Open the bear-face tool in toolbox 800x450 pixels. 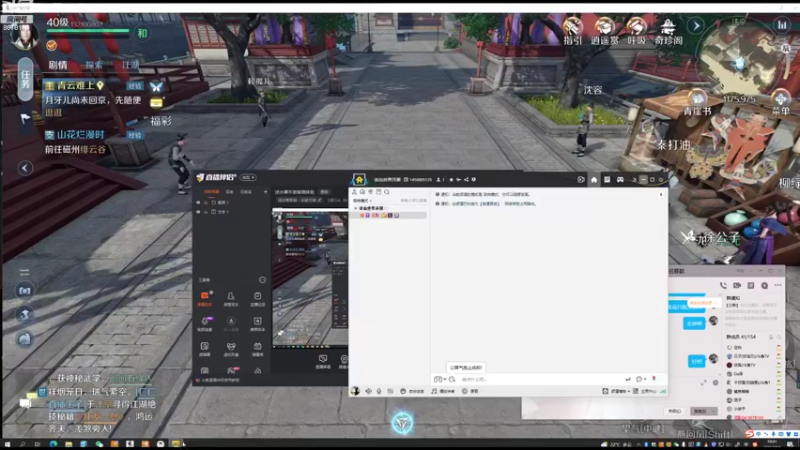click(x=231, y=348)
